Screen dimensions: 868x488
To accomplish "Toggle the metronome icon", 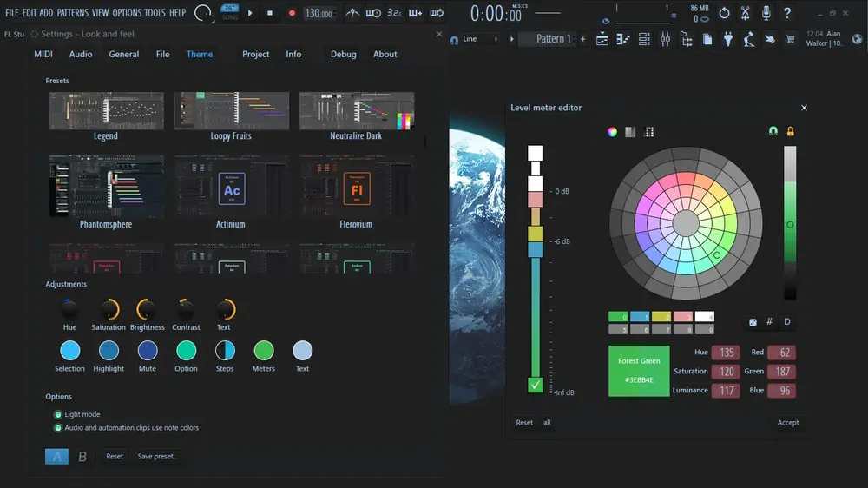I will [x=352, y=13].
